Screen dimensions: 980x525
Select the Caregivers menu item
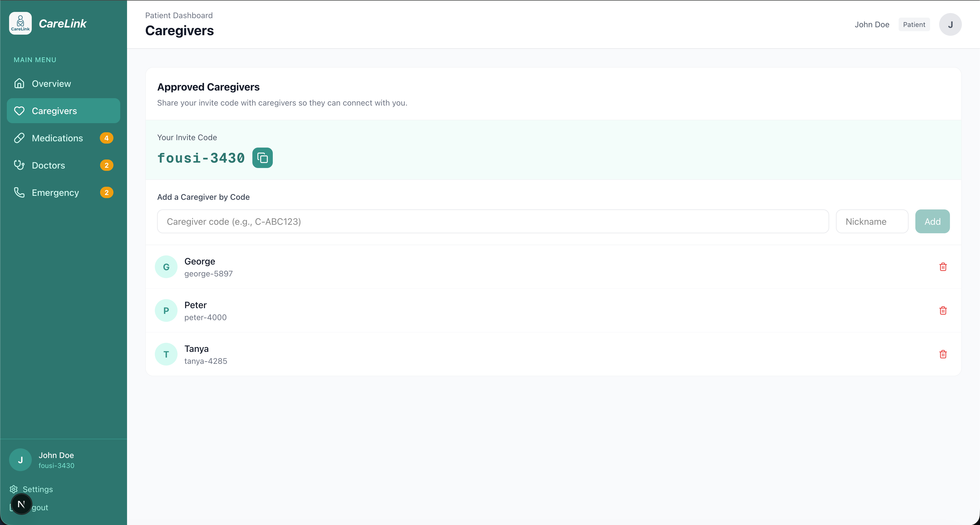click(54, 111)
